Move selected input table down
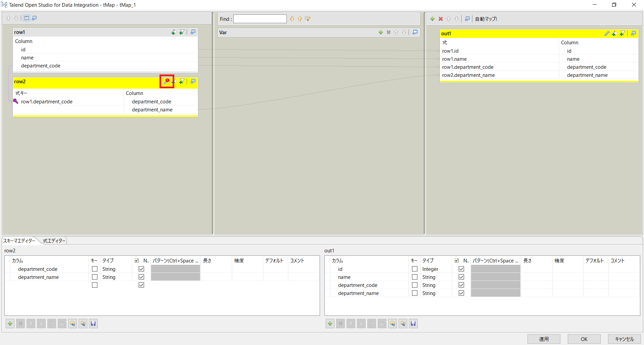Screen dimensions: 644x345 click(x=16, y=18)
